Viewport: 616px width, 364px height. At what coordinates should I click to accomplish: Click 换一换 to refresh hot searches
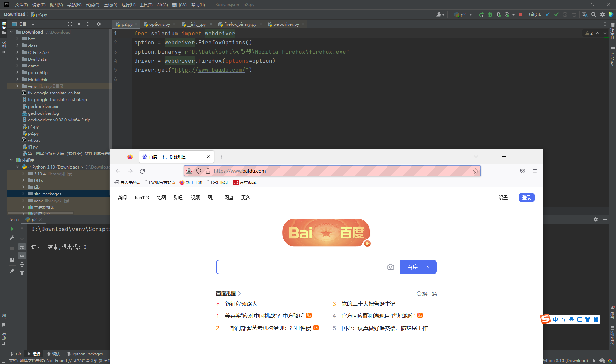(x=427, y=294)
